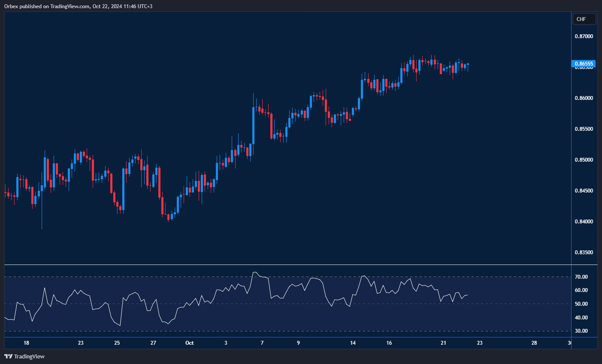Click the 14 date label on time axis
Viewport: 602px width, 364px height.
353,343
